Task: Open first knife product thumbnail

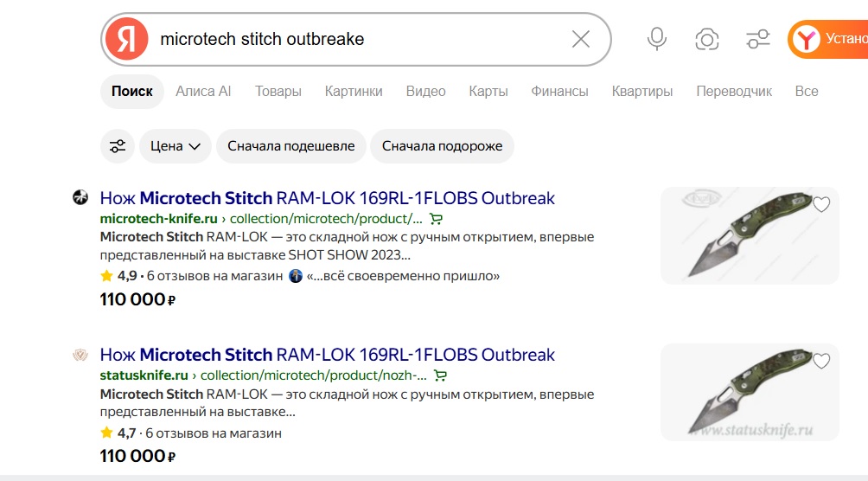Action: pyautogui.click(x=750, y=235)
